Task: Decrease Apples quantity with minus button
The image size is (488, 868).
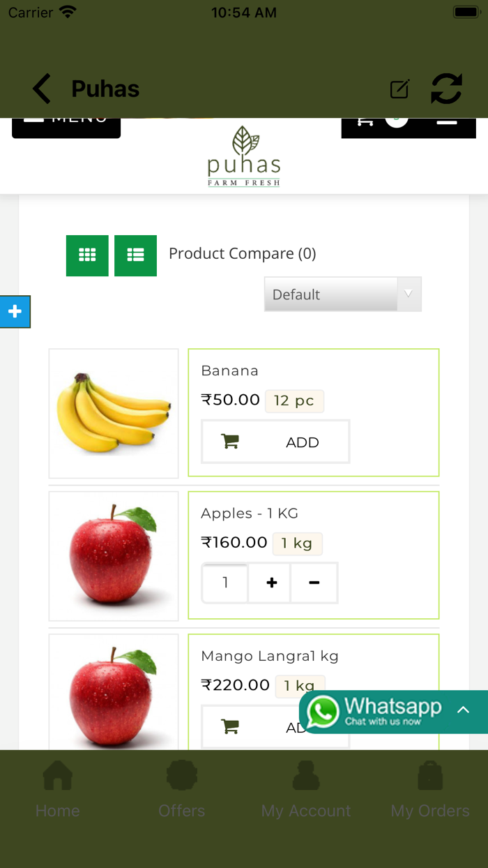Action: [x=314, y=583]
